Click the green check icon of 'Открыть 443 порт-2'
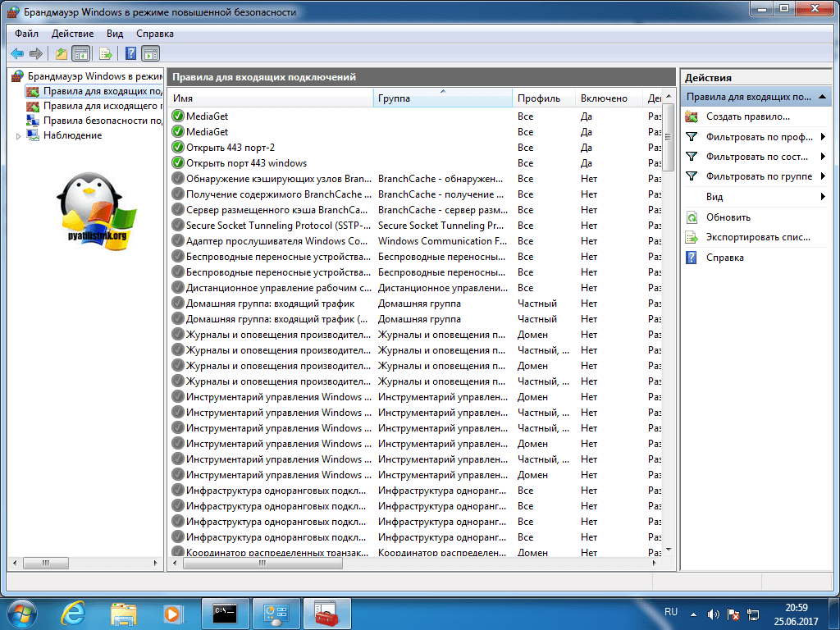Viewport: 840px width, 630px height. pyautogui.click(x=178, y=148)
